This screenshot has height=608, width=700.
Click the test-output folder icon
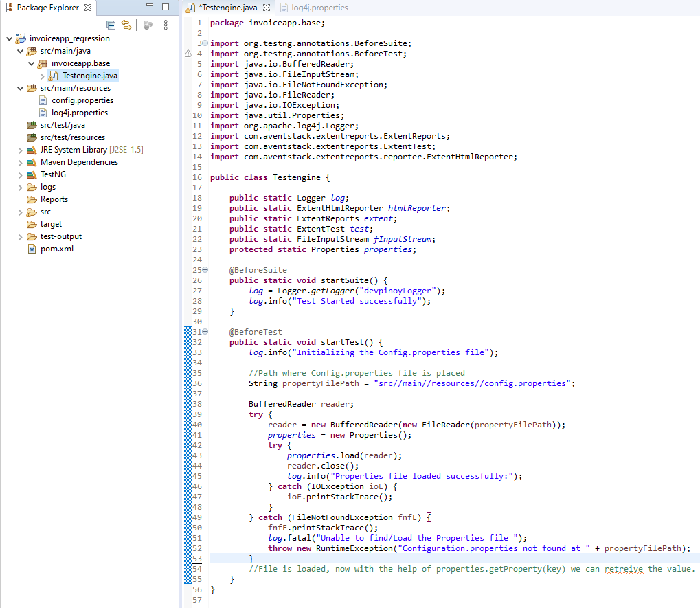coord(32,236)
